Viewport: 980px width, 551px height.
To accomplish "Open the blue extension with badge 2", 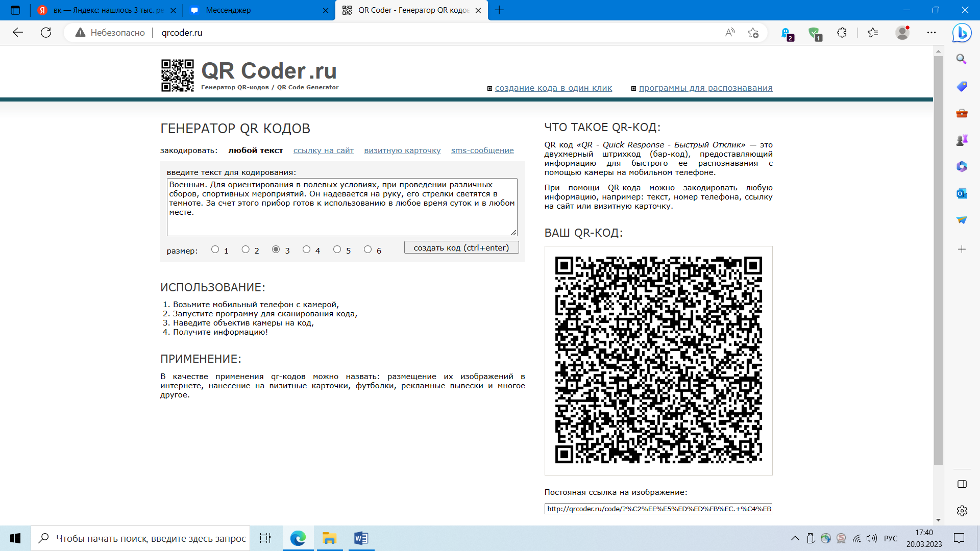I will click(787, 34).
